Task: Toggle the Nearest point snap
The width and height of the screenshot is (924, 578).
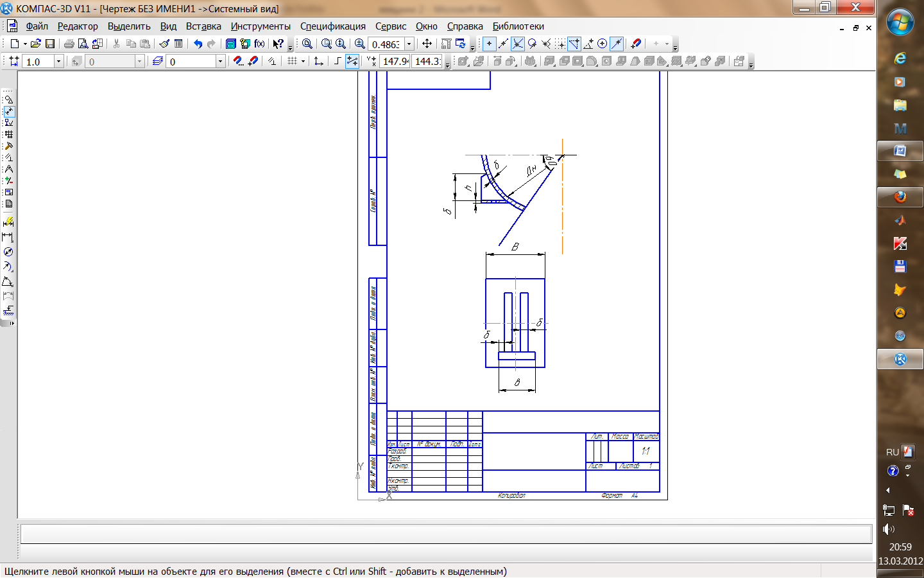Action: pyautogui.click(x=489, y=44)
